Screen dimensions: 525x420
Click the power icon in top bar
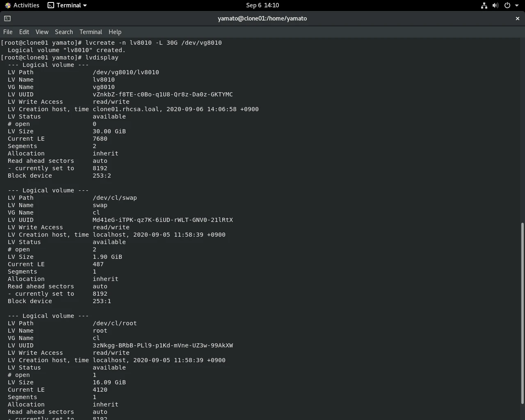click(x=507, y=5)
